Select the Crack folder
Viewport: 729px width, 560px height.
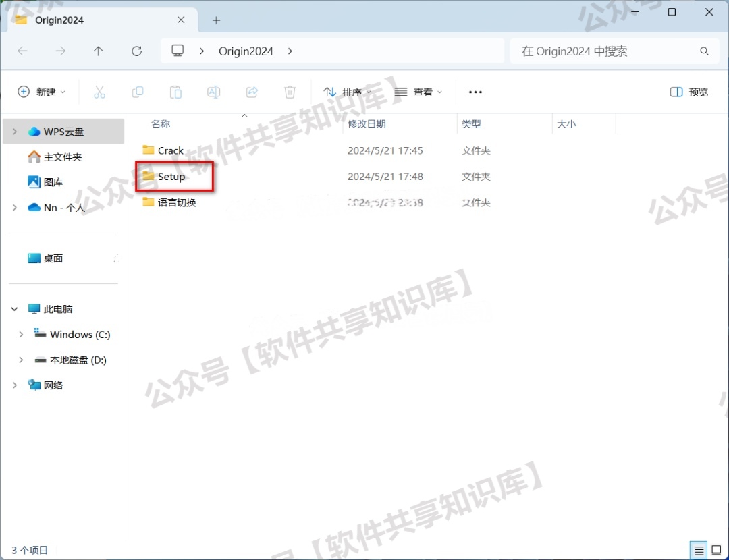tap(170, 150)
